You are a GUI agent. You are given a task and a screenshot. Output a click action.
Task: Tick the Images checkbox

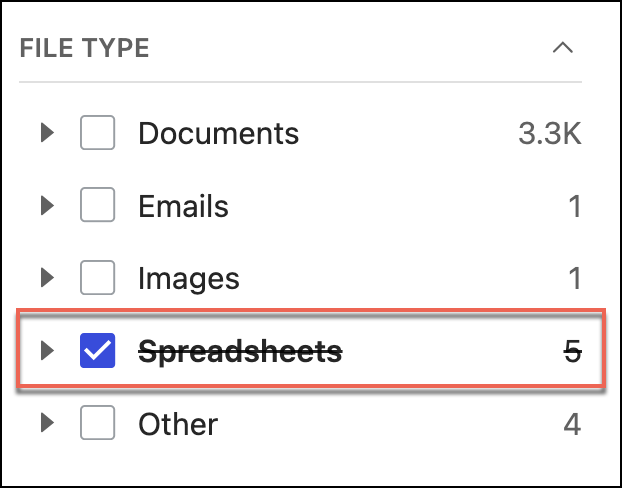click(97, 278)
